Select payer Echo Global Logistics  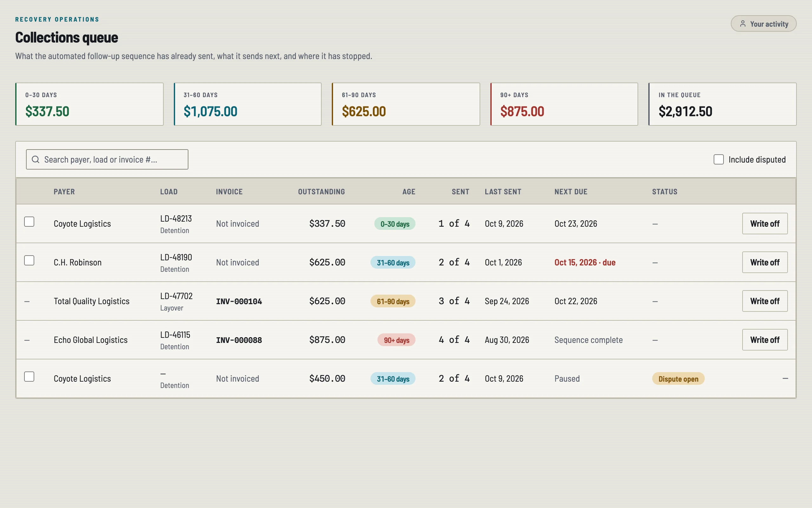click(x=91, y=340)
